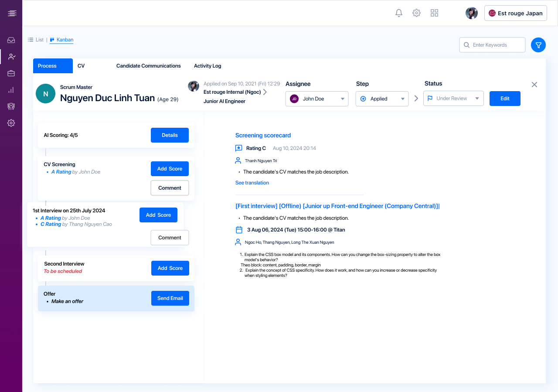Viewport: 558px width, 392px height.
Task: Click arrow between Step and Status
Action: click(416, 99)
